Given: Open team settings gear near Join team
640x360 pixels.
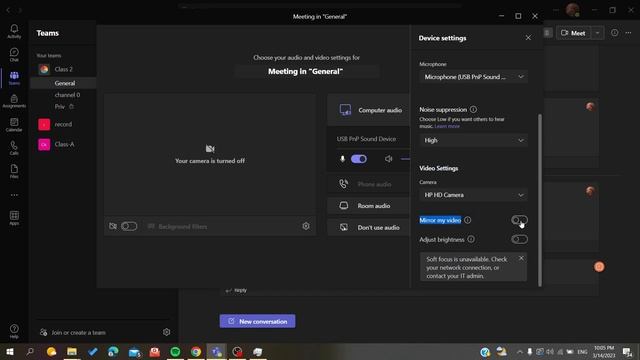Looking at the screenshot, I should [x=166, y=332].
